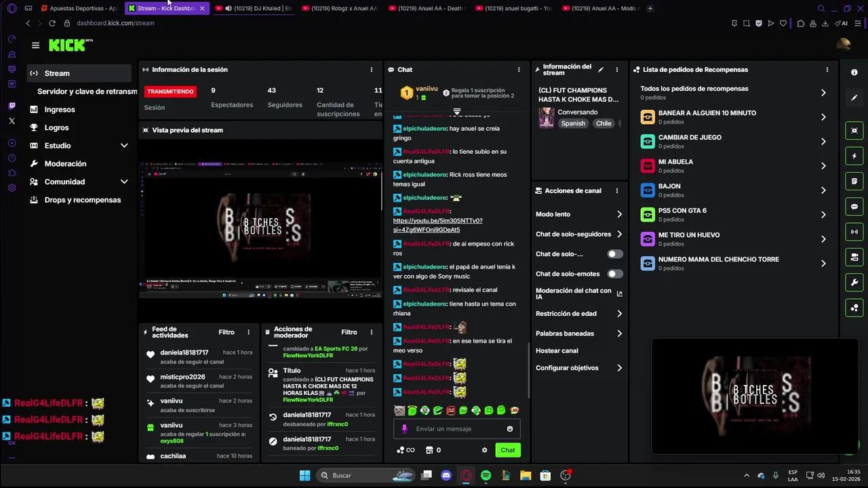868x488 pixels.
Task: Open Discord from the taskbar
Action: pos(446,476)
